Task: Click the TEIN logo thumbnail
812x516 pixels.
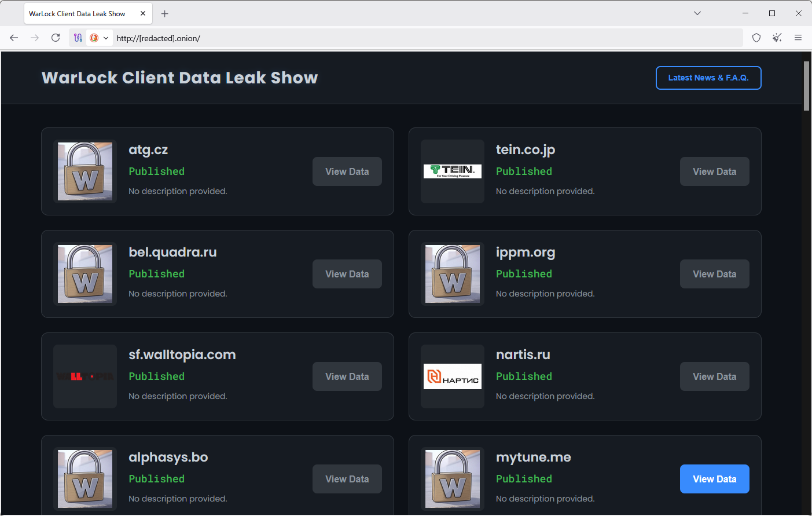Action: 453,171
